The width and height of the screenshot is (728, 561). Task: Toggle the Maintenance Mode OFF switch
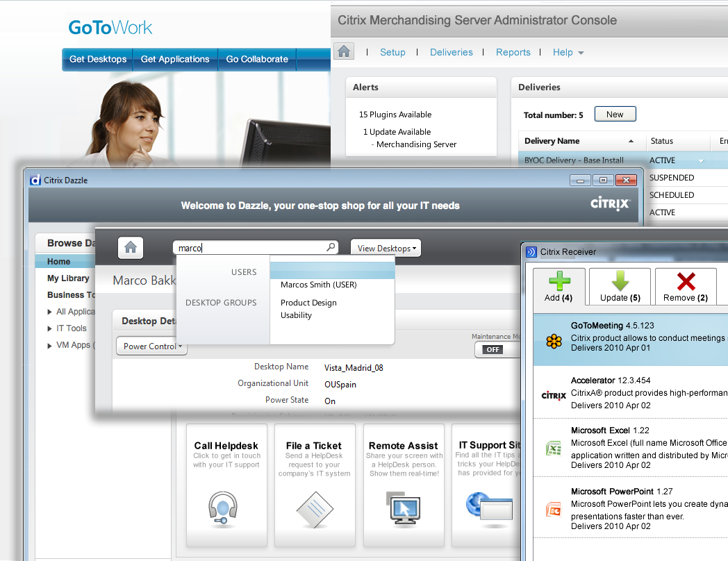(493, 349)
